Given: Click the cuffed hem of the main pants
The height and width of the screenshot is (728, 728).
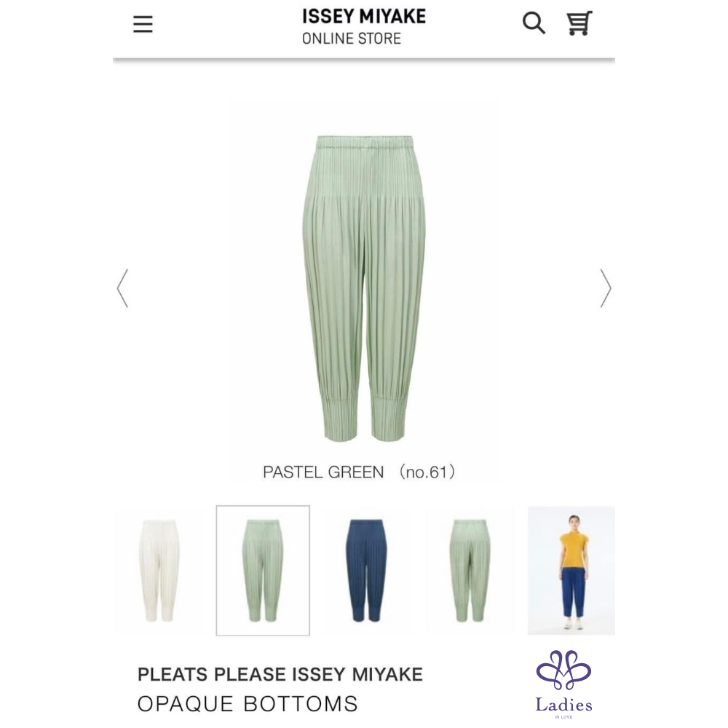Looking at the screenshot, I should click(x=340, y=416).
